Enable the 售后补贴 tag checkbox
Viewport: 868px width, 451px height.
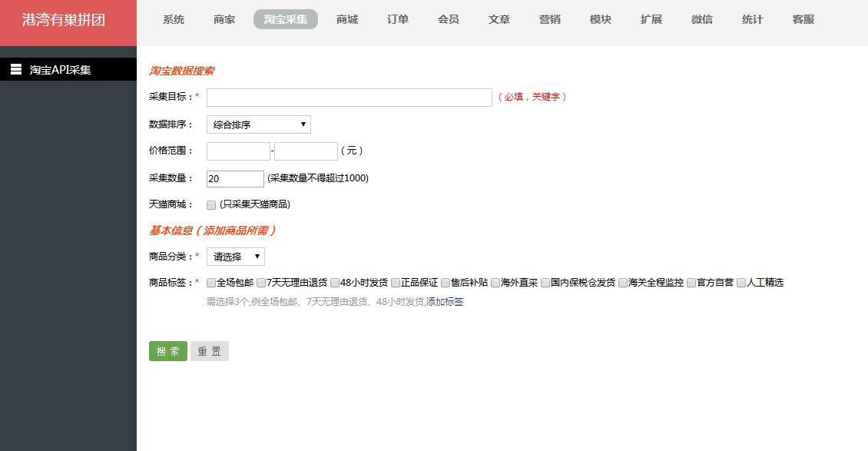pos(446,283)
